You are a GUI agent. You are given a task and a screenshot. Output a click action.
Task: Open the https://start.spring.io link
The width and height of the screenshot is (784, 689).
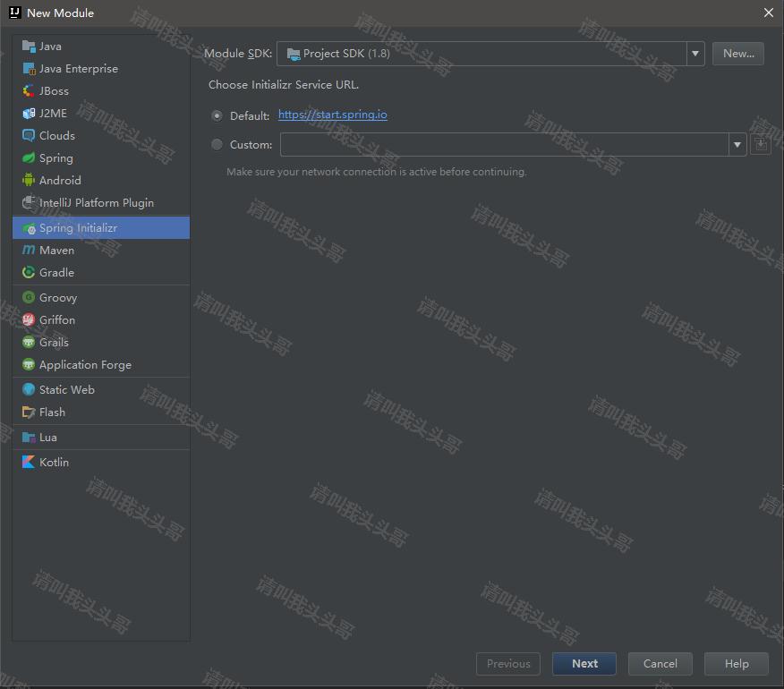333,115
